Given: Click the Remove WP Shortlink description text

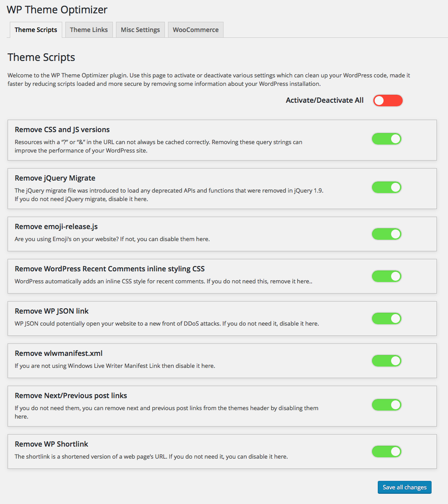Looking at the screenshot, I should coord(151,456).
